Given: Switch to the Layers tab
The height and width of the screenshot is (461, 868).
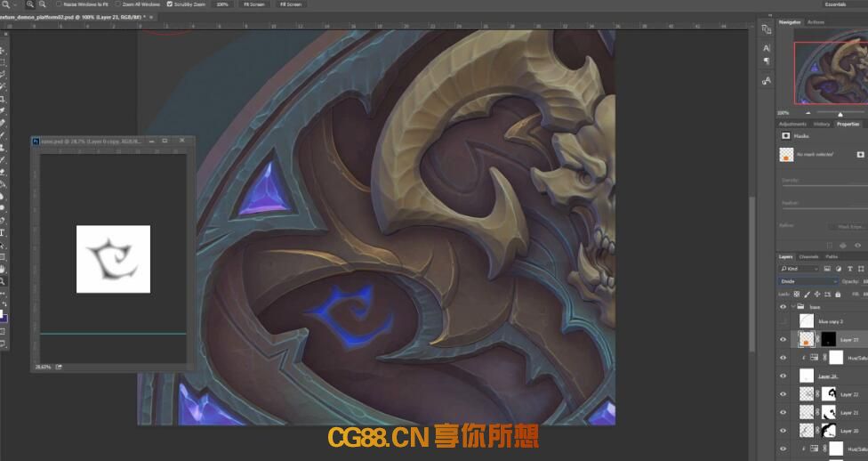Looking at the screenshot, I should (x=785, y=256).
